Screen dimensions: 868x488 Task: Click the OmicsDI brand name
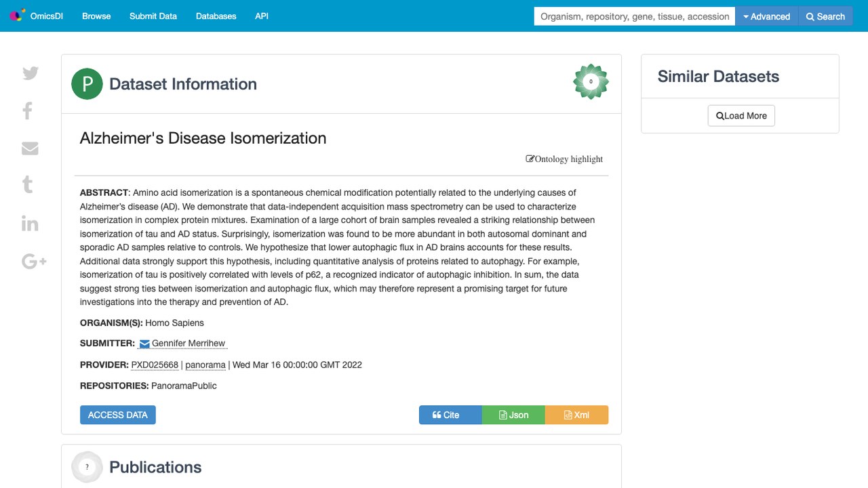coord(47,16)
